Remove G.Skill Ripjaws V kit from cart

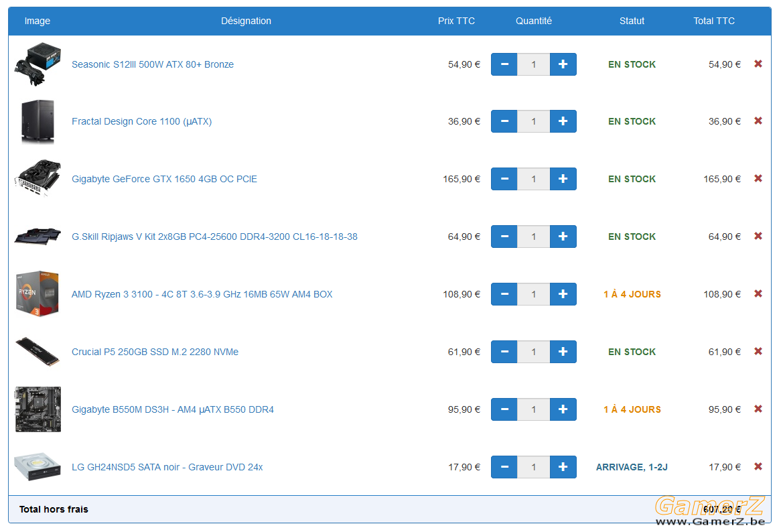(758, 236)
